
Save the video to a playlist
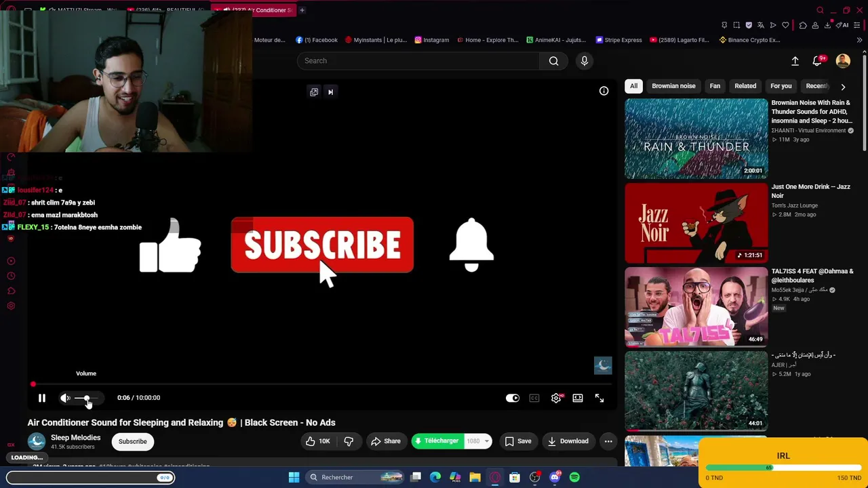click(x=518, y=441)
